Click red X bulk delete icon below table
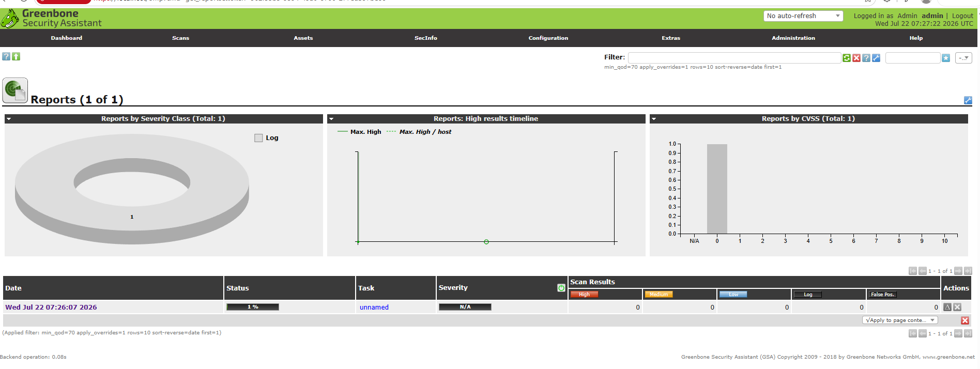 (x=965, y=320)
